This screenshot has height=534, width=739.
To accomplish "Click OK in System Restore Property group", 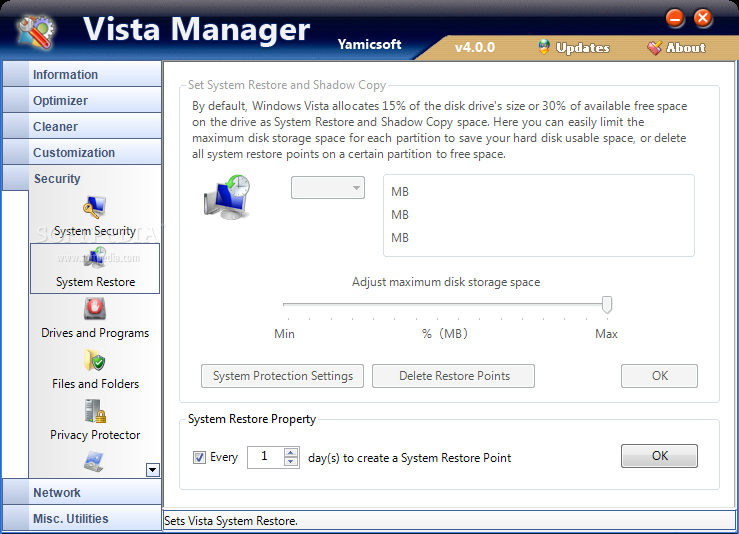I will coord(659,456).
